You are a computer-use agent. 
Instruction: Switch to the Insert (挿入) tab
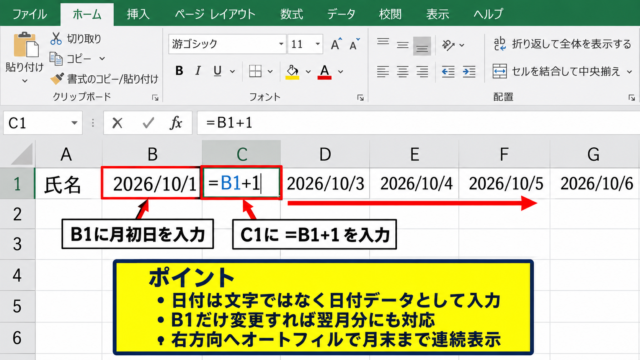[x=138, y=14]
